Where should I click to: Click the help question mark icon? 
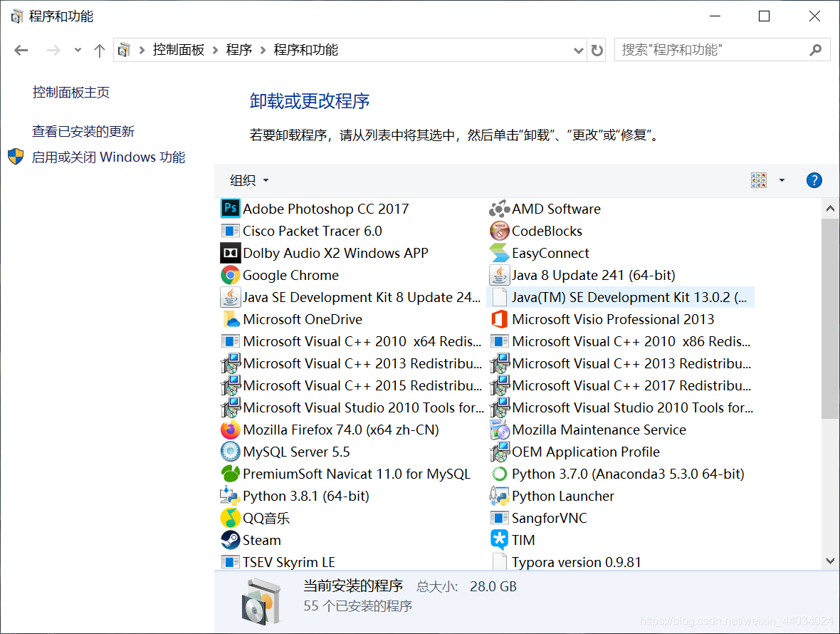(x=814, y=181)
